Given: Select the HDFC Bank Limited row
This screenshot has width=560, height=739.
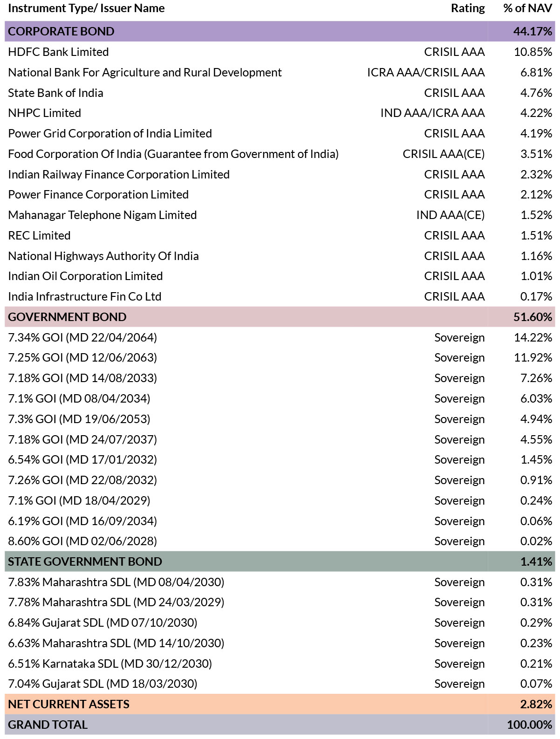Looking at the screenshot, I should point(280,52).
